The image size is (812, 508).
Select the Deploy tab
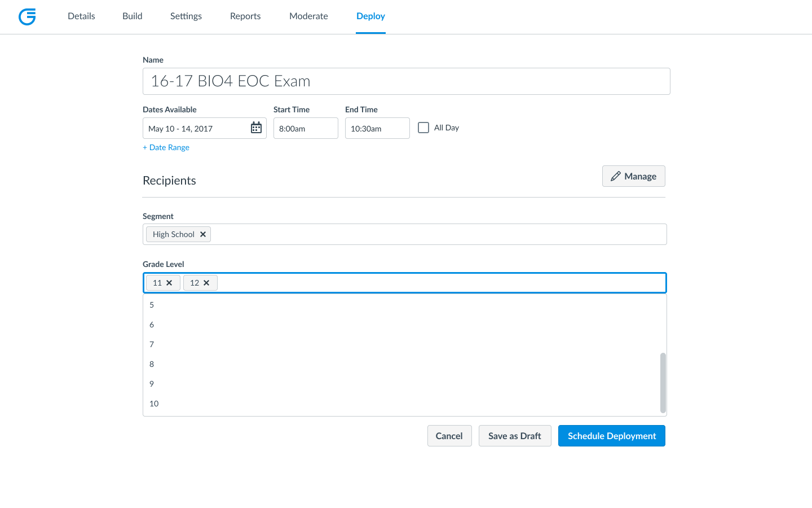tap(370, 16)
